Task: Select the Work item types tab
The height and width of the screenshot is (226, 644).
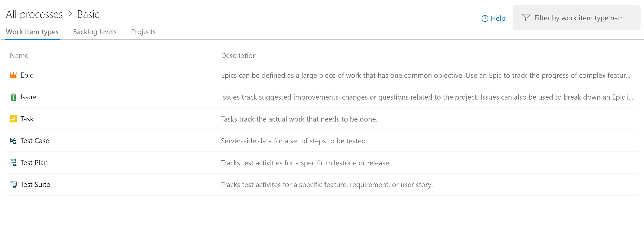Action: (33, 32)
